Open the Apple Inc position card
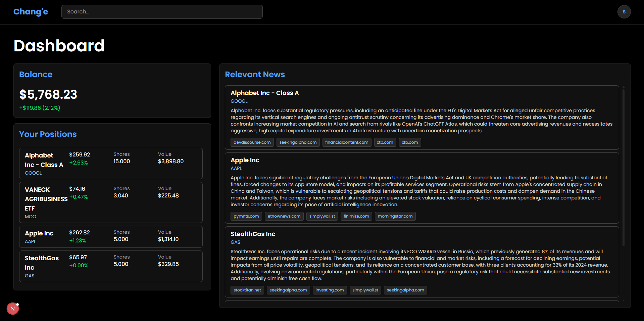 [x=111, y=237]
